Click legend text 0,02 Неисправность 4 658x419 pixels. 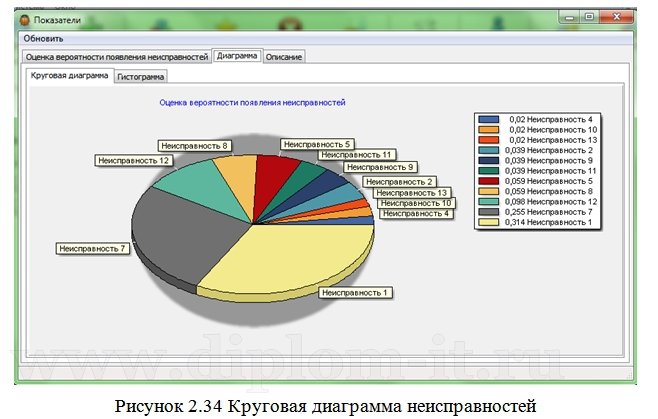tap(551, 120)
